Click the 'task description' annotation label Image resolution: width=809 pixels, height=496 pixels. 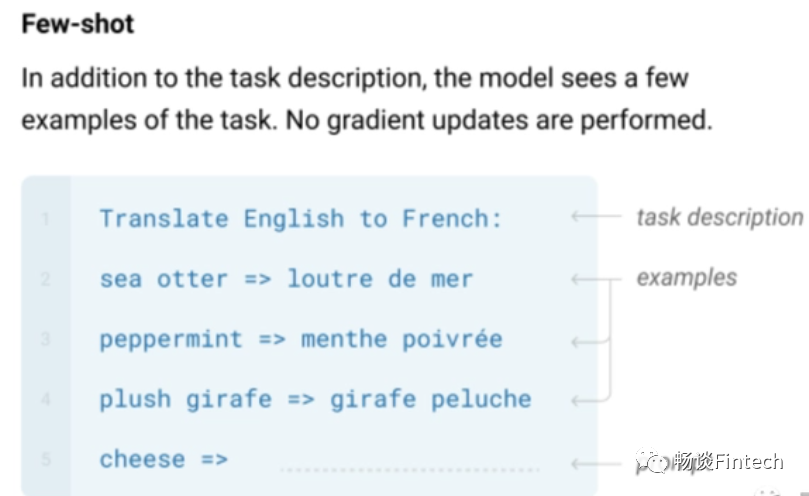pyautogui.click(x=719, y=217)
